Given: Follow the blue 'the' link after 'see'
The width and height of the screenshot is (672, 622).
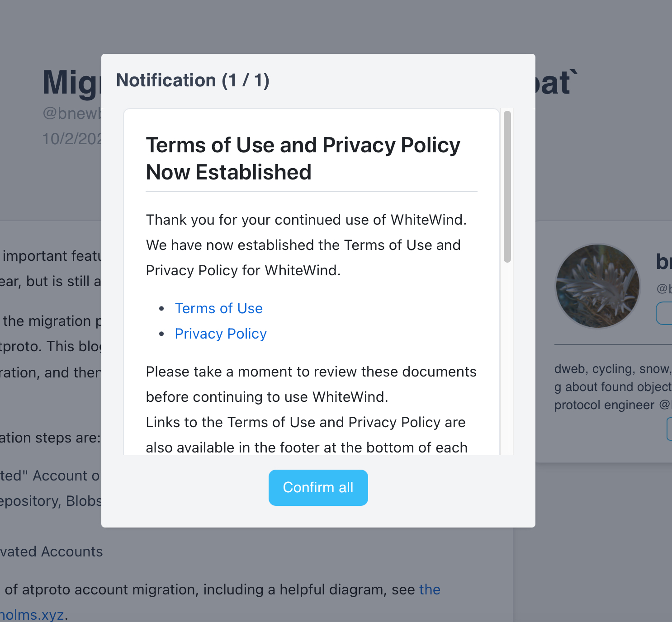Looking at the screenshot, I should point(430,589).
